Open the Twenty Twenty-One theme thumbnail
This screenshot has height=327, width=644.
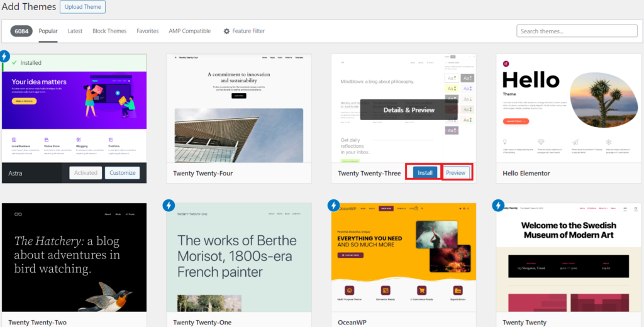239,257
